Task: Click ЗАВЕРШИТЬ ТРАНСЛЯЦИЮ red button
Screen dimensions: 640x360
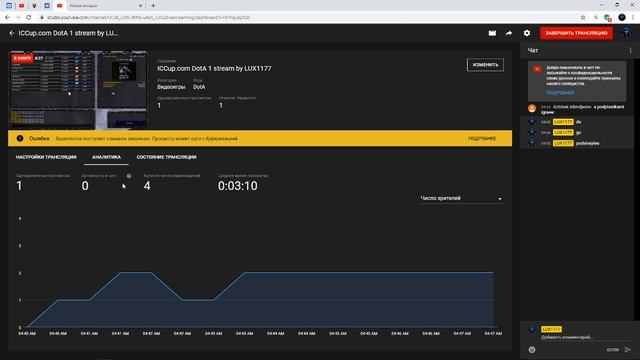Action: pos(576,33)
